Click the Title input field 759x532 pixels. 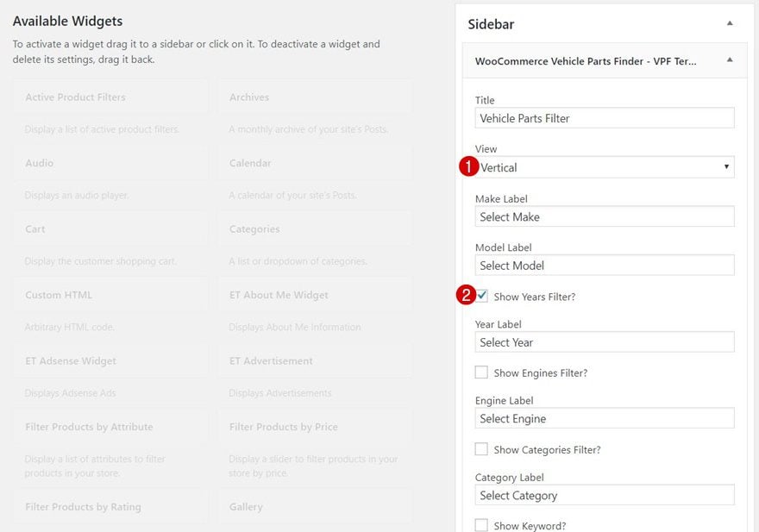pos(605,118)
